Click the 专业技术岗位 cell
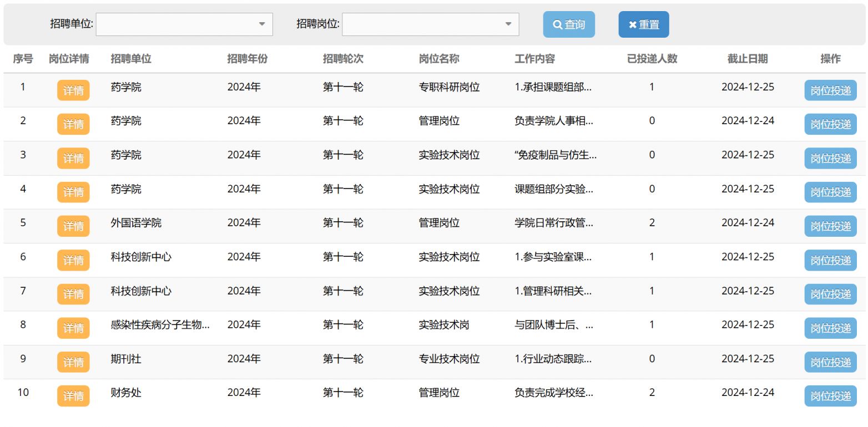This screenshot has height=427, width=868. [449, 359]
